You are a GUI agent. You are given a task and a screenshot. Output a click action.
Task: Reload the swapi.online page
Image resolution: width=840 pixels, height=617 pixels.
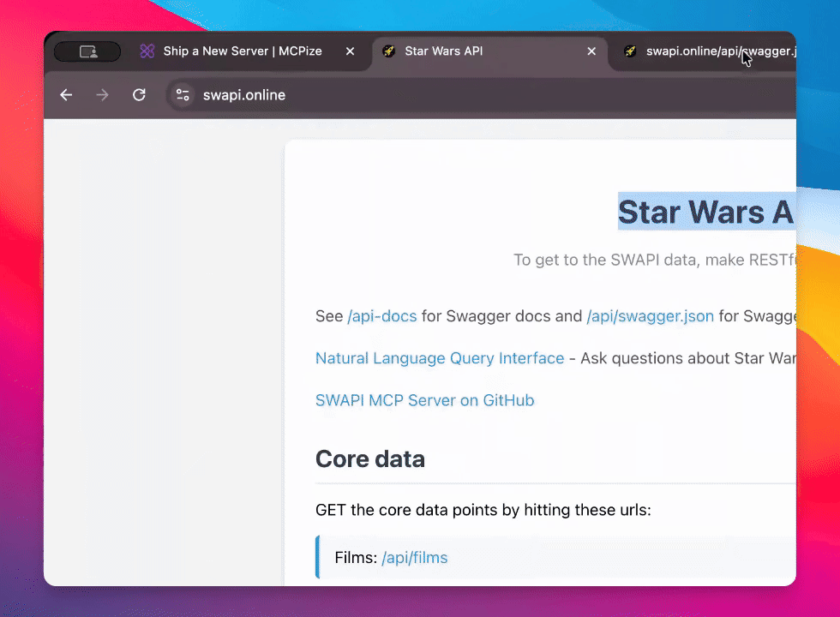click(139, 95)
